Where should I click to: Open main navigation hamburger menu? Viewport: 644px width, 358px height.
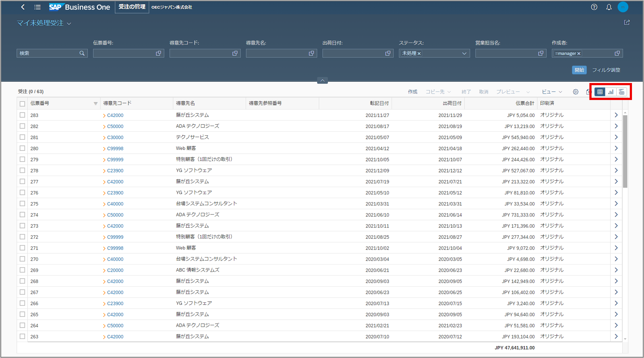pyautogui.click(x=37, y=7)
